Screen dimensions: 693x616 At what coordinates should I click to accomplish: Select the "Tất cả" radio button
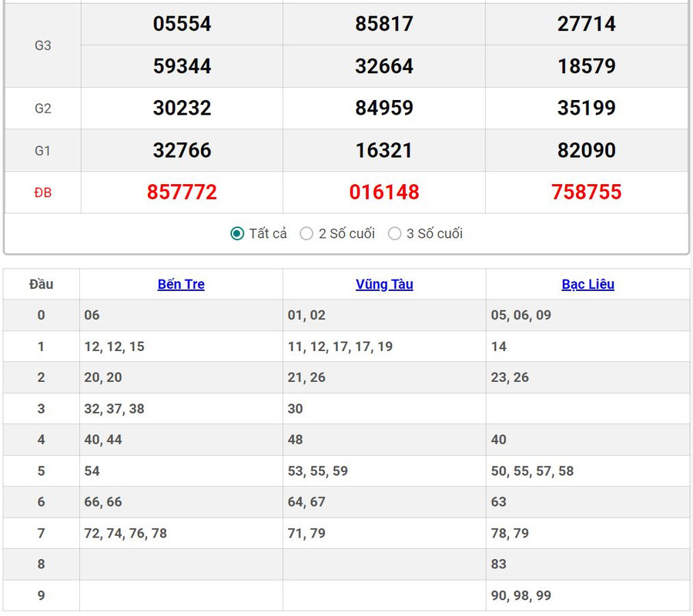click(238, 233)
